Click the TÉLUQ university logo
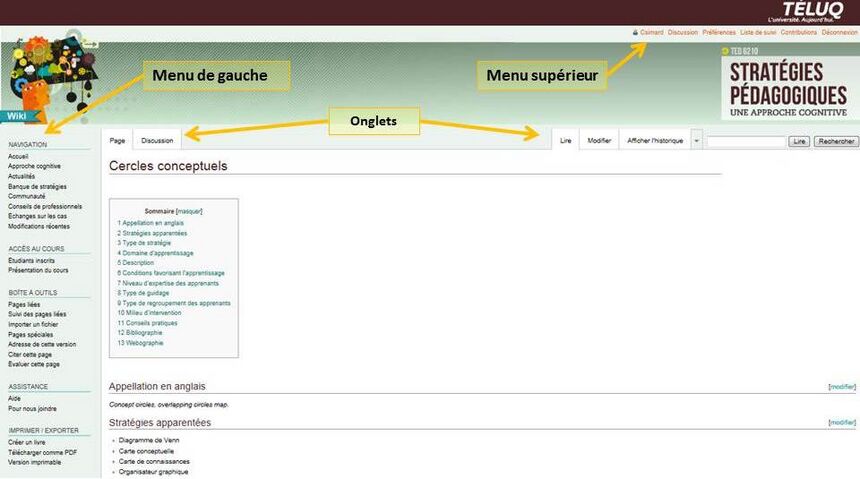860x479 pixels. 812,12
